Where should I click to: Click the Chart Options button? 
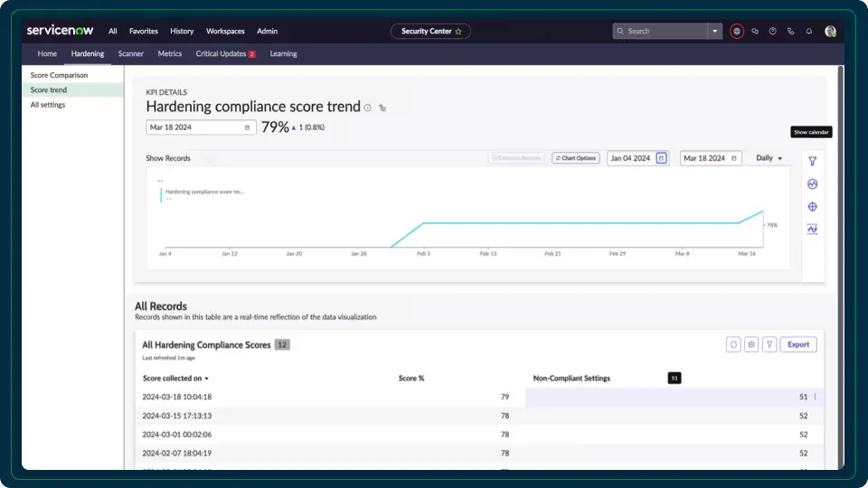(576, 158)
